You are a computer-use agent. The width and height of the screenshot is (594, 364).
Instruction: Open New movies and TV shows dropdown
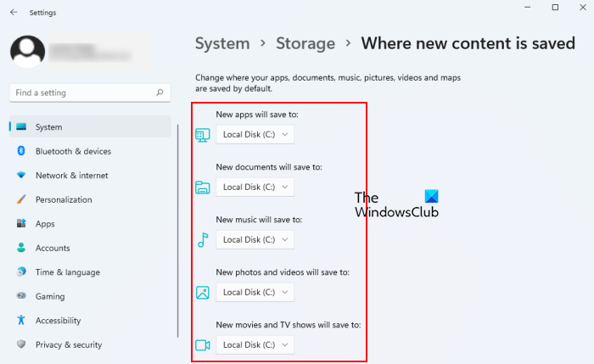(255, 344)
